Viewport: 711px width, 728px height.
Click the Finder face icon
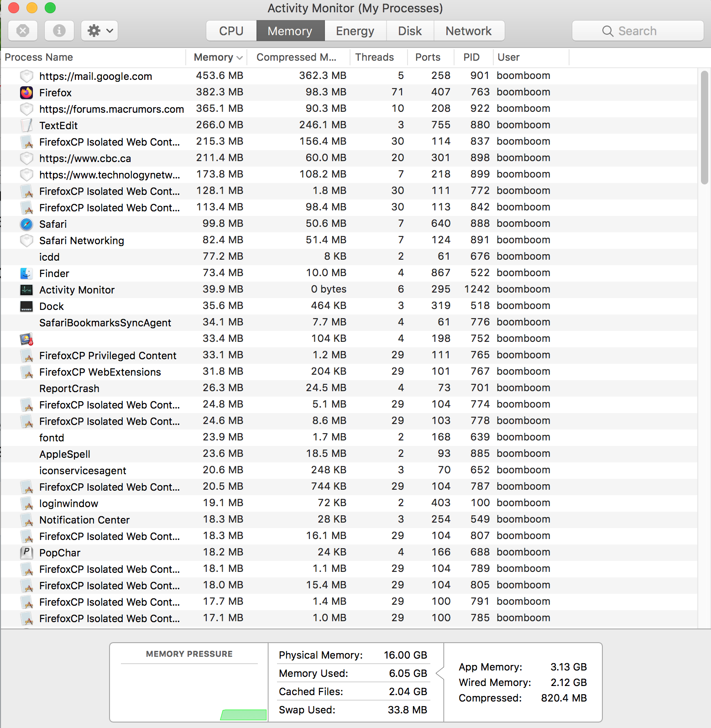click(27, 273)
